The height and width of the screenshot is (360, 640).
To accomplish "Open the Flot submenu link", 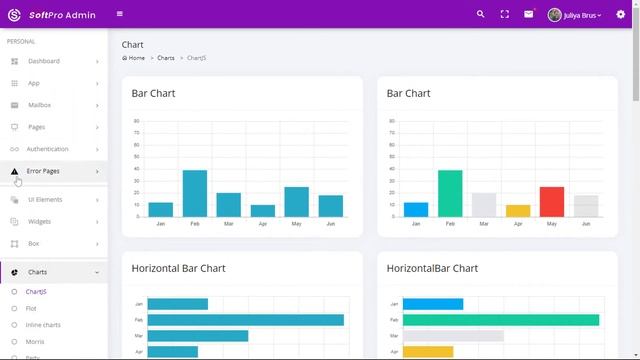I will (31, 309).
